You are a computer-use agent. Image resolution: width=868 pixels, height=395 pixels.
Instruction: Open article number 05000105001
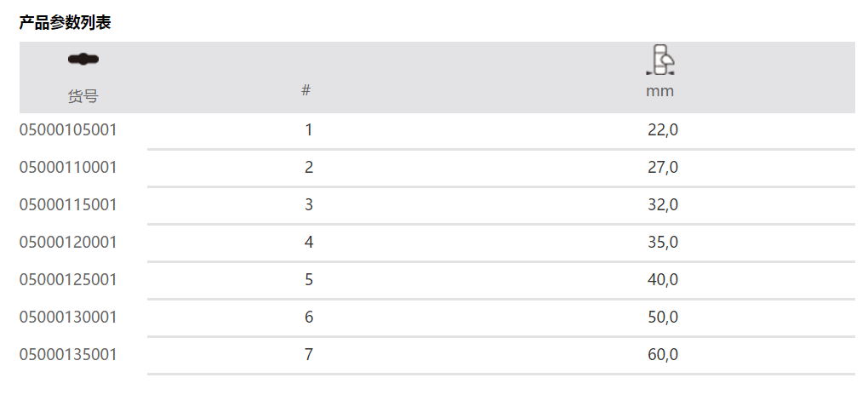68,130
